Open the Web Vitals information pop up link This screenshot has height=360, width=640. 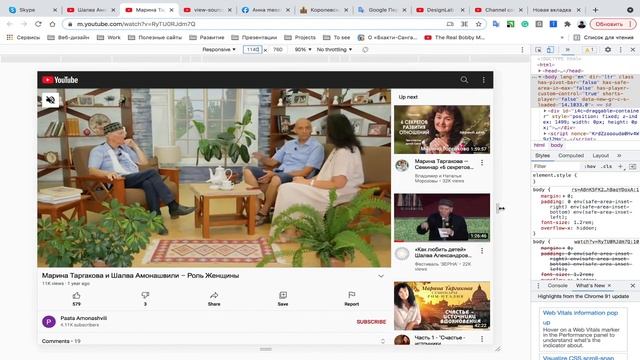[580, 317]
